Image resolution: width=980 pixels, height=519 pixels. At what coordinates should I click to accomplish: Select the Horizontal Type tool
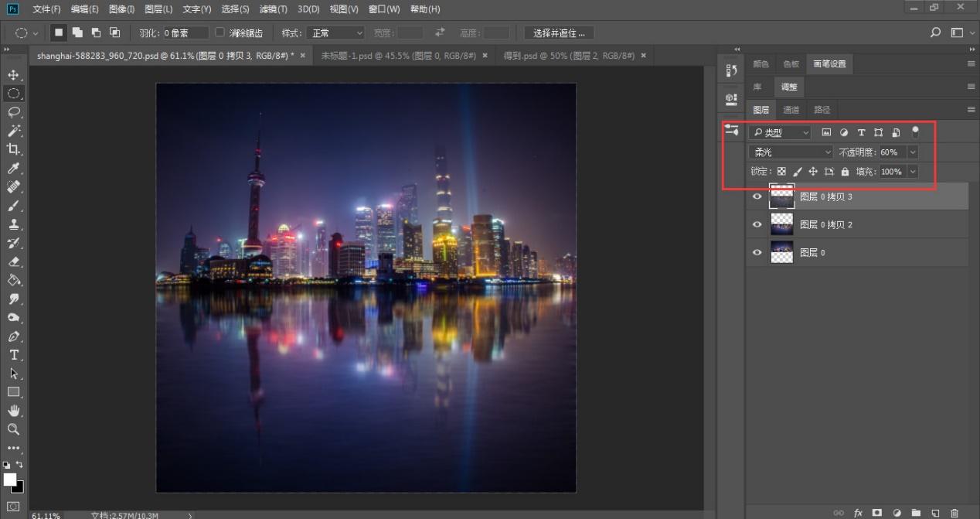tap(14, 355)
